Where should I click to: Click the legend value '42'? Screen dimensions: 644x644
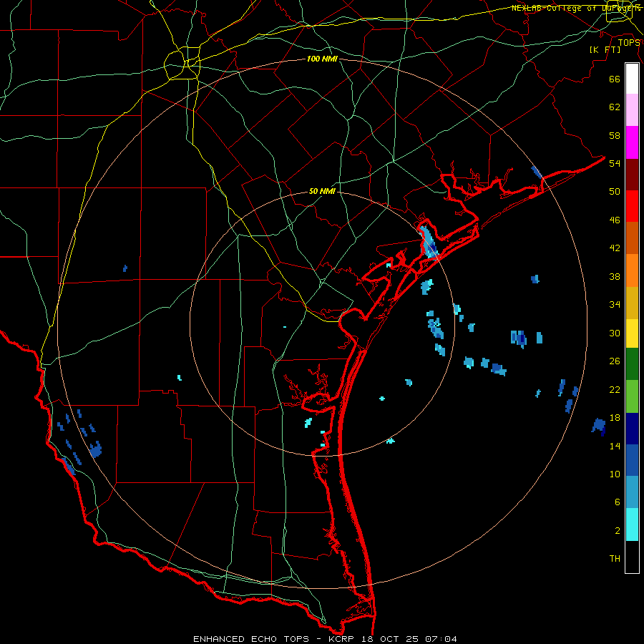[x=615, y=248]
